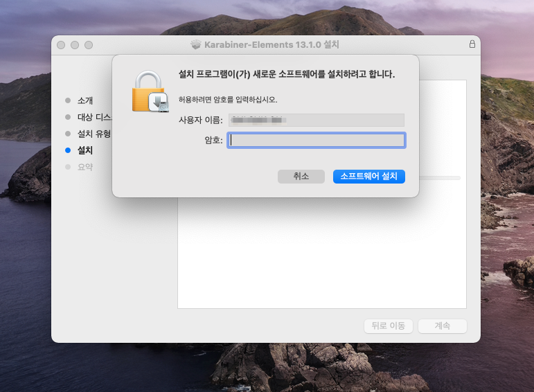Click the package icon beside Karabiner-Elements title

(196, 44)
